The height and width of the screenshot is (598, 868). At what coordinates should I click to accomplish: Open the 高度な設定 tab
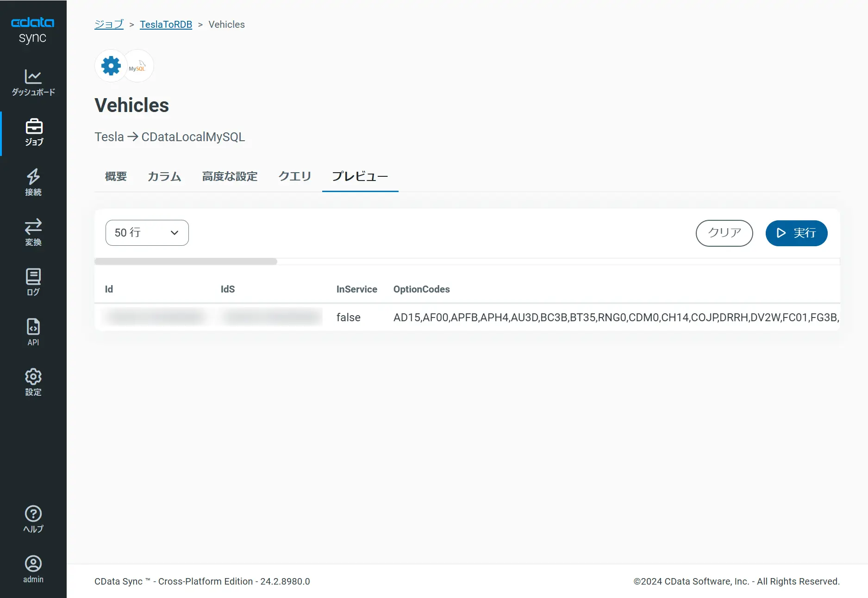(x=230, y=176)
